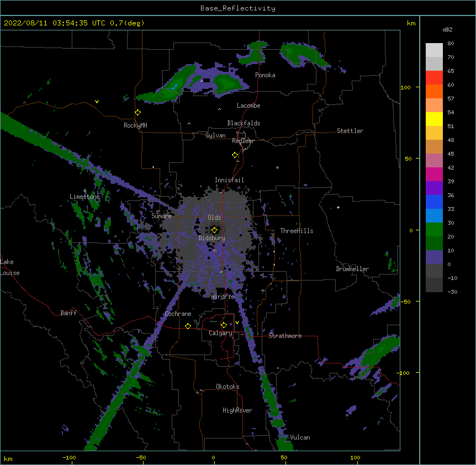Click the yellow v marker east of Calgary diamond
This screenshot has width=476, height=465.
[x=237, y=323]
